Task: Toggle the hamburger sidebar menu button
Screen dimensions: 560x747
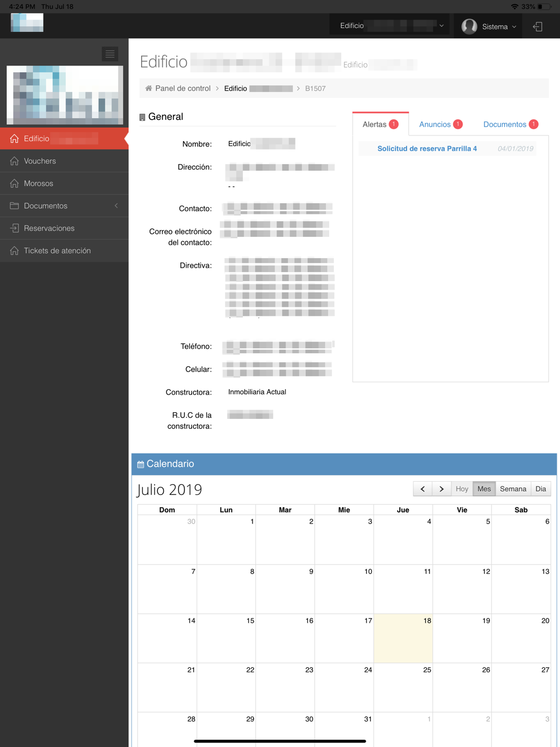Action: tap(110, 54)
